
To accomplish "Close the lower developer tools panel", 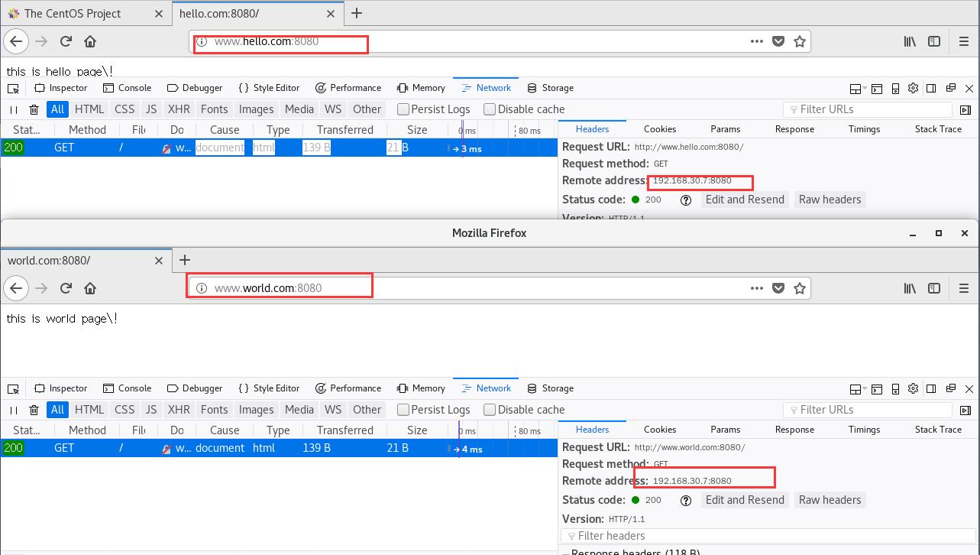I will [x=969, y=389].
